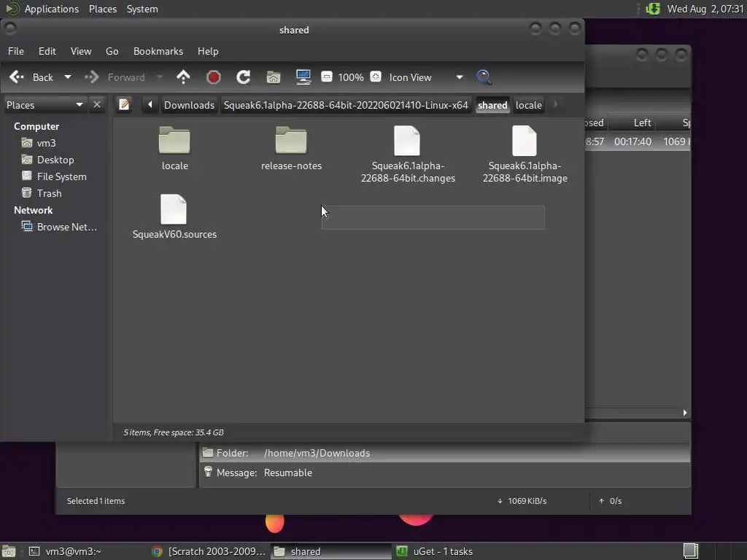Close the Places side pane
This screenshot has height=560, width=747.
coord(97,105)
